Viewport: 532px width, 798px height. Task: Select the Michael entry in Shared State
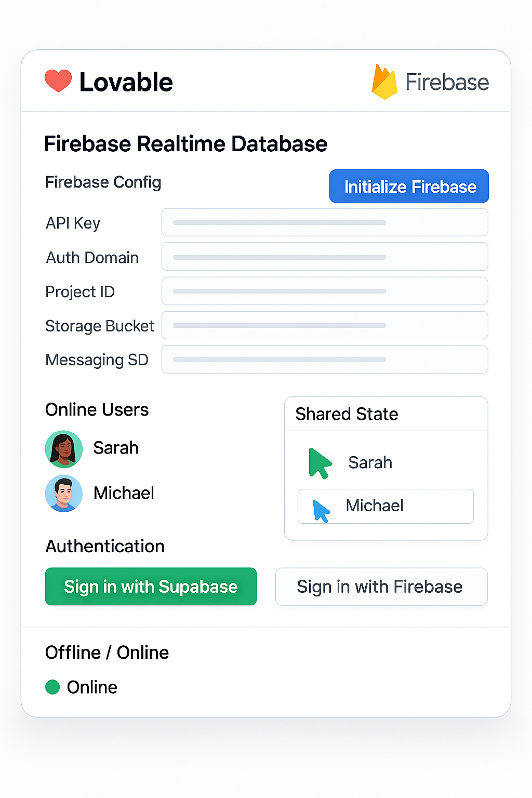(x=385, y=506)
